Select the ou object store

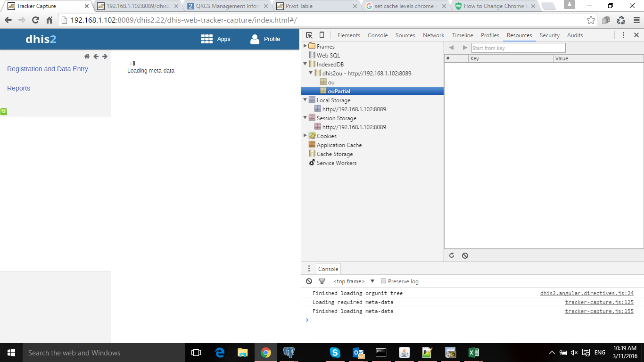pos(331,82)
